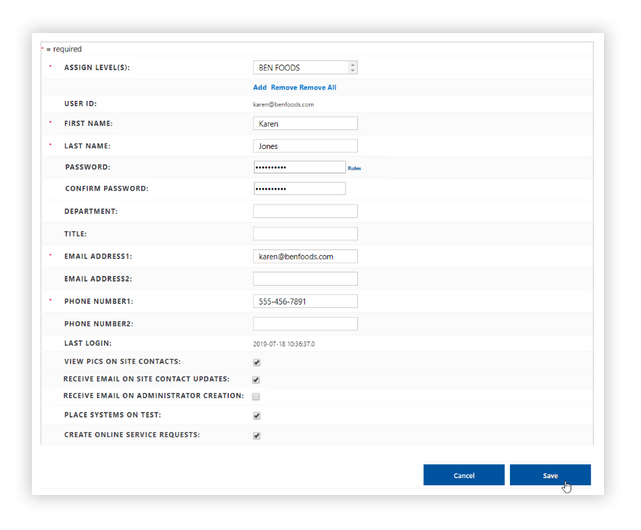Click the Assign Levels scroll down arrow

[352, 71]
